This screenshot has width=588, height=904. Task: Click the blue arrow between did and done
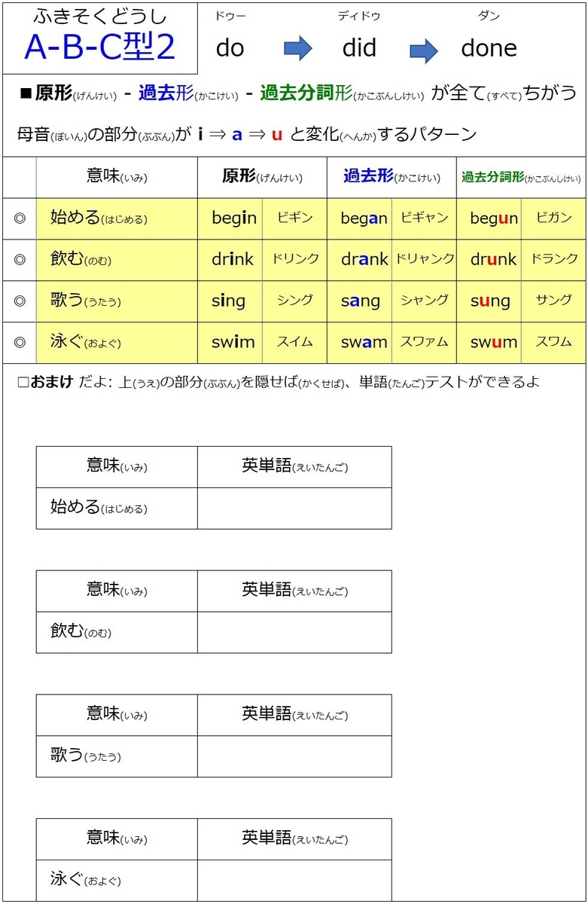(x=424, y=50)
